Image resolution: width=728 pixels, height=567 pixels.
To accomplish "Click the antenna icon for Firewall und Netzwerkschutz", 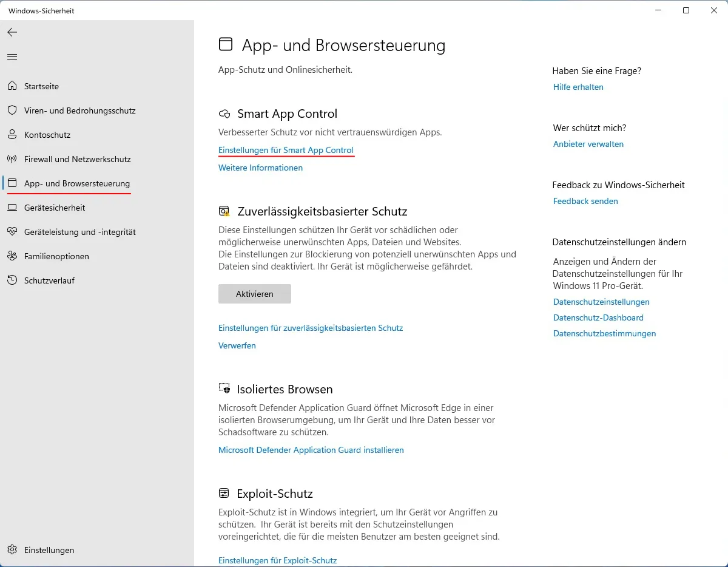I will (x=12, y=159).
